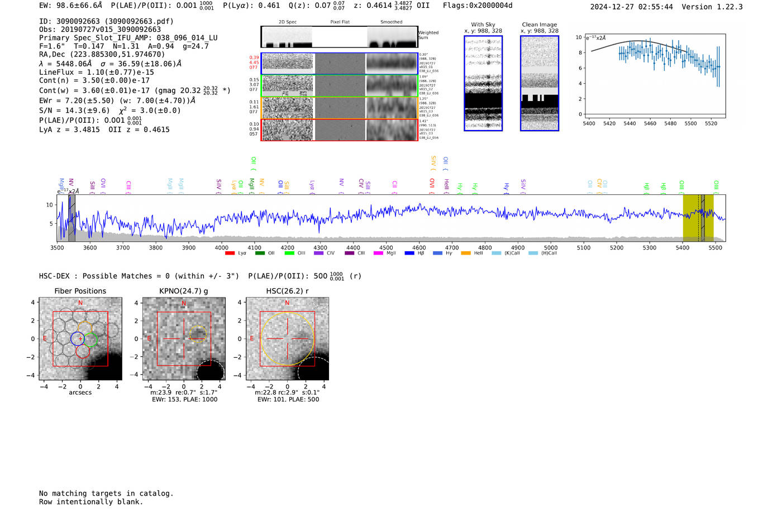Viewport: 782px width, 532px height.
Task: Click 'EWr: 153, PLAE: 1000' under KPNO image
Action: (x=185, y=400)
